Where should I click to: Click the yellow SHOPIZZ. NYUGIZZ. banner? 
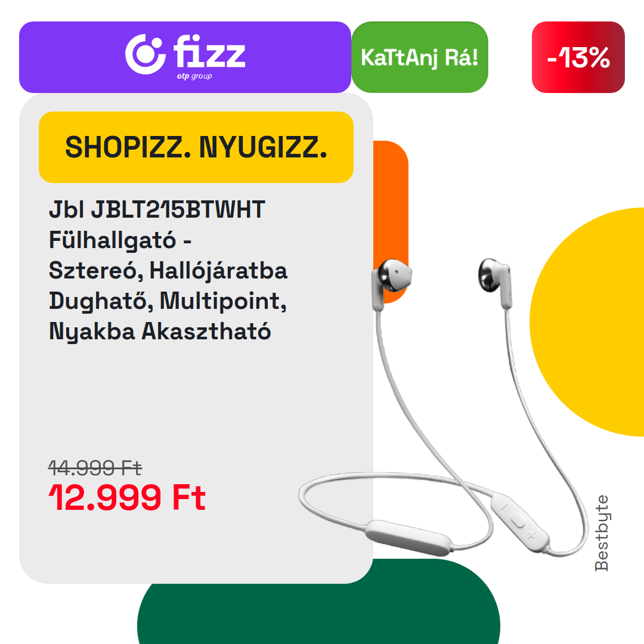click(x=196, y=147)
